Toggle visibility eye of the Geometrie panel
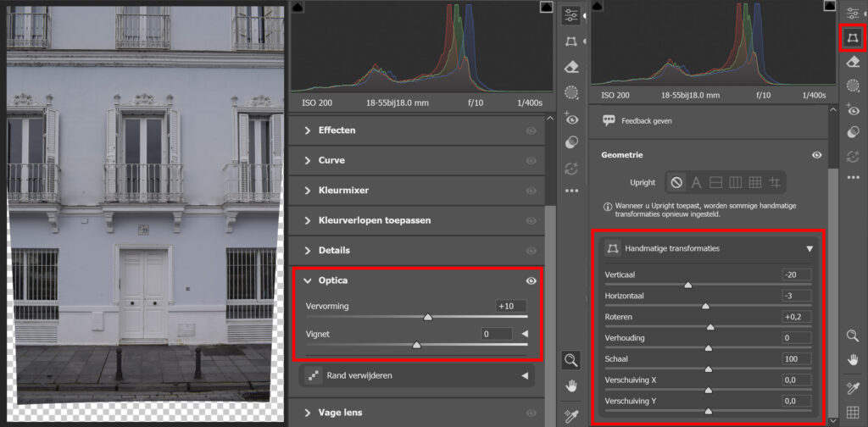The height and width of the screenshot is (427, 868). (816, 156)
